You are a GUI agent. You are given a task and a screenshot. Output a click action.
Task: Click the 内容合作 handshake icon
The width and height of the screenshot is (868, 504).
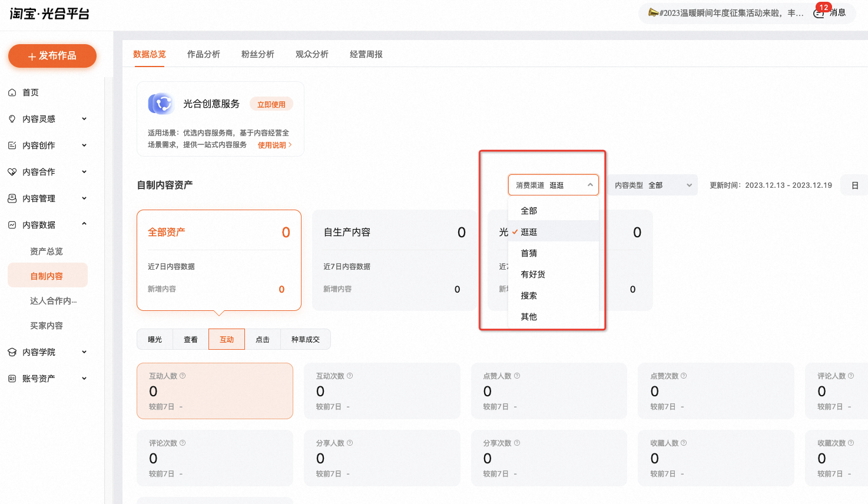pyautogui.click(x=12, y=172)
